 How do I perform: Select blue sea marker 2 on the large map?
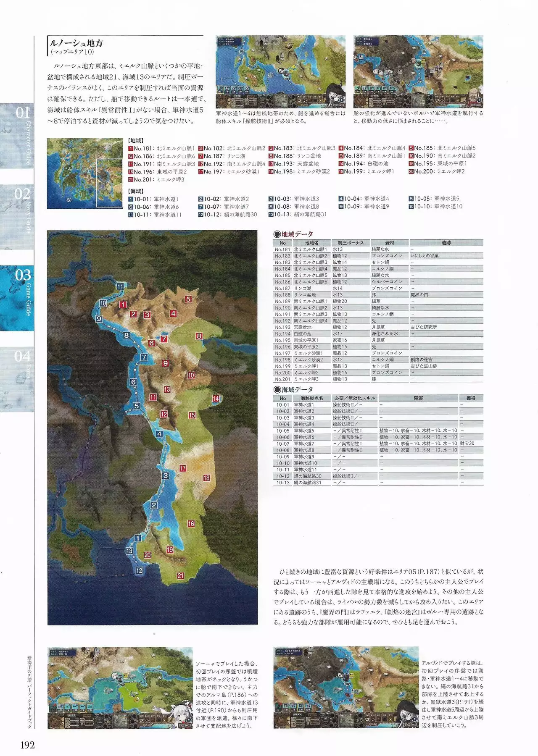point(154,505)
